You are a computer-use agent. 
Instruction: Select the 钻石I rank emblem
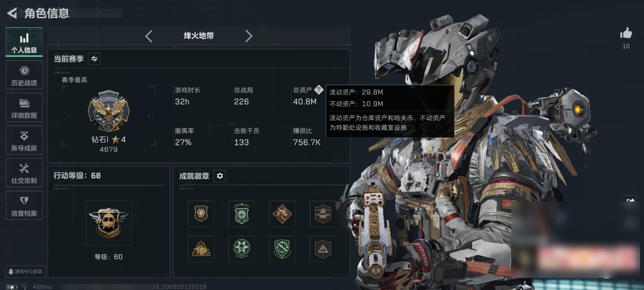click(x=109, y=111)
